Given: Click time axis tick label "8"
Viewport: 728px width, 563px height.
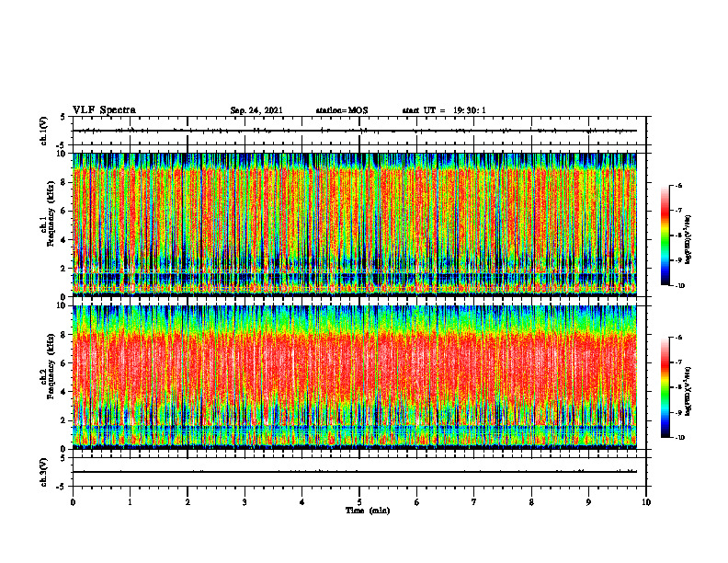Looking at the screenshot, I should [531, 502].
